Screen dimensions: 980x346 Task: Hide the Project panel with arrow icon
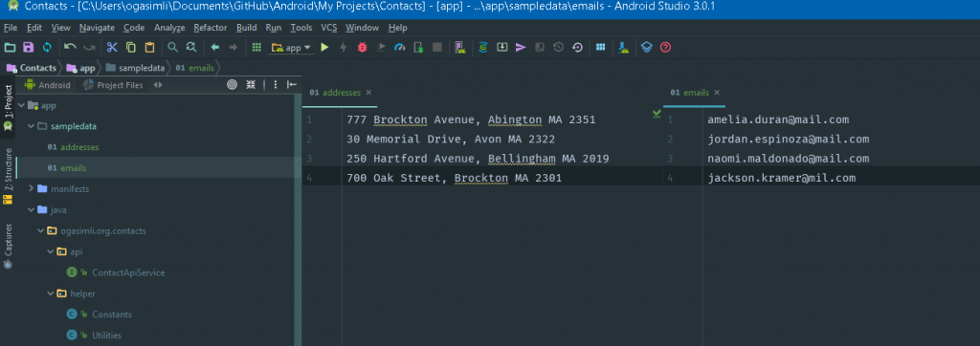292,85
